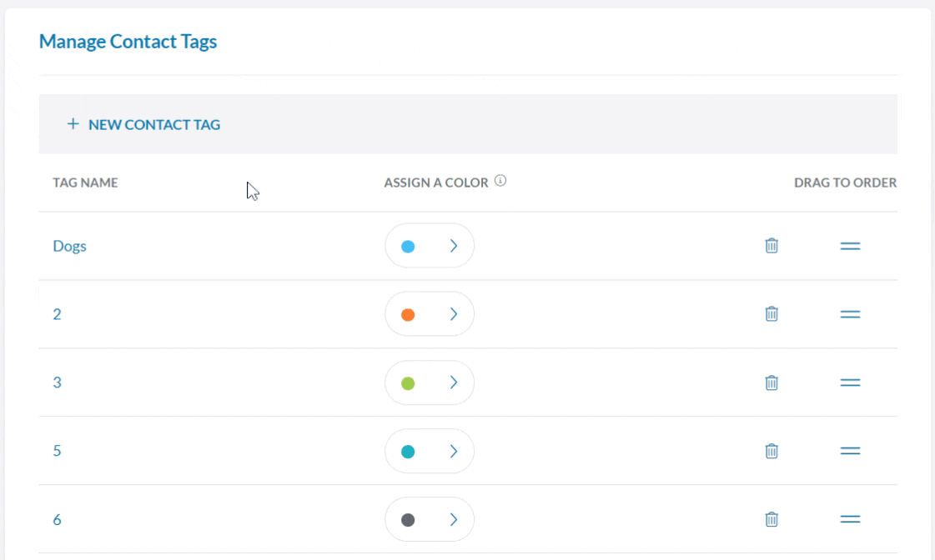Delete the Dogs tag with trash icon
Screen dimensions: 935x560
(772, 246)
